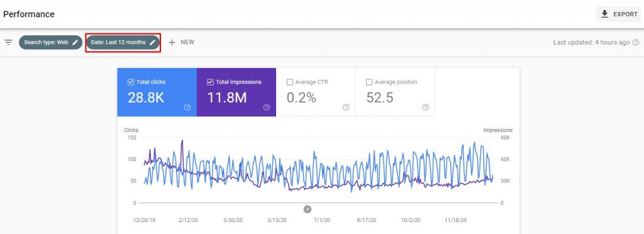Viewport: 644px width, 234px height.
Task: Select the 28.8K total clicks value
Action: (146, 97)
